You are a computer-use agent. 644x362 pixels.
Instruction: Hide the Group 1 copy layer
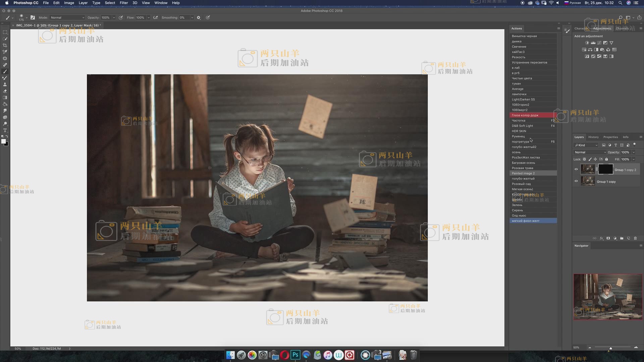point(576,181)
